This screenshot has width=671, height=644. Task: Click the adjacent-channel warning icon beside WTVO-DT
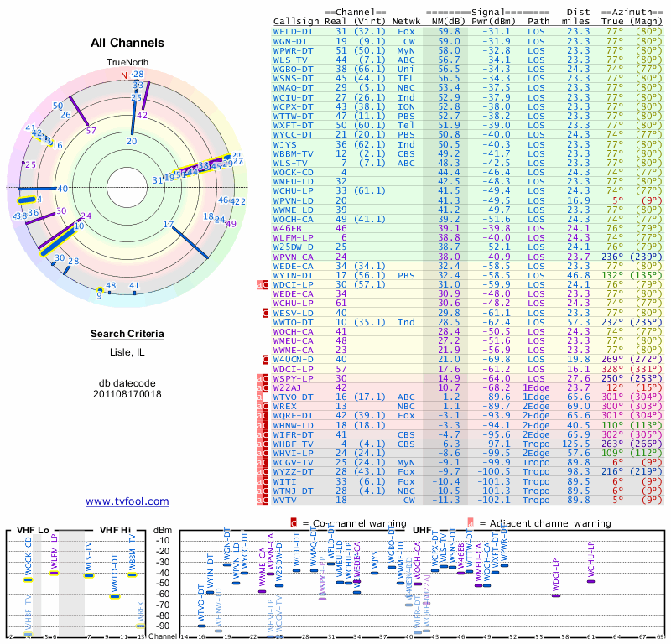coord(259,395)
